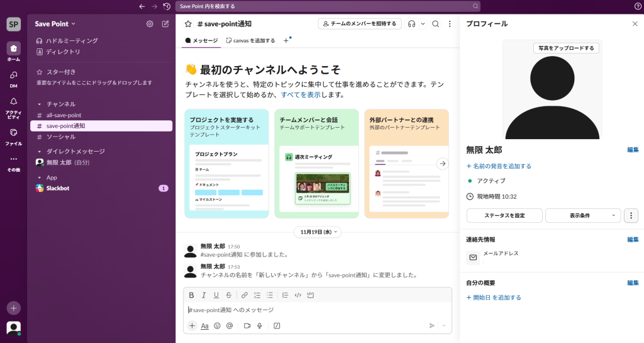The image size is (644, 343).
Task: Collapse the チャンネル section
Action: [40, 104]
